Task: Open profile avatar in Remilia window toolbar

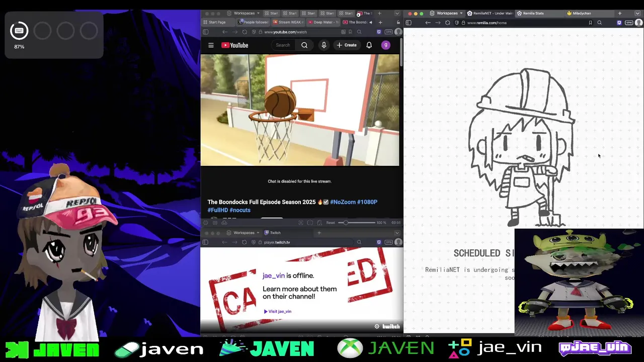Action: 639,23
